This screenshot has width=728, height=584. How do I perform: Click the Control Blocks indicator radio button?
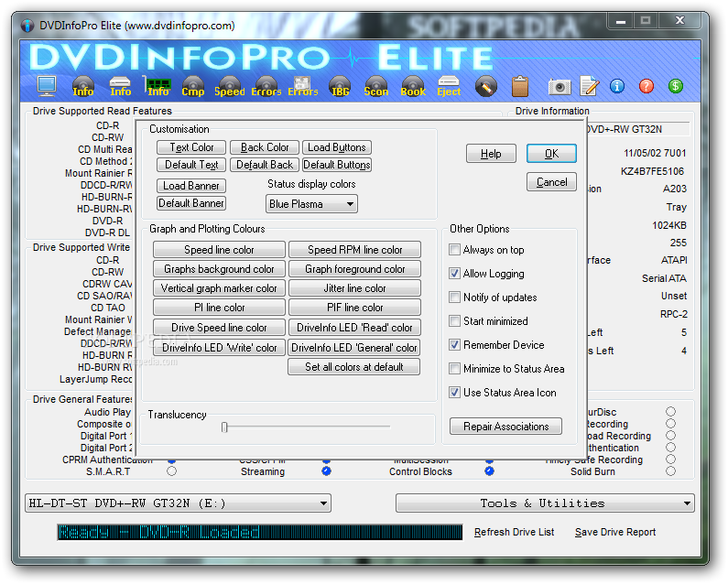489,471
